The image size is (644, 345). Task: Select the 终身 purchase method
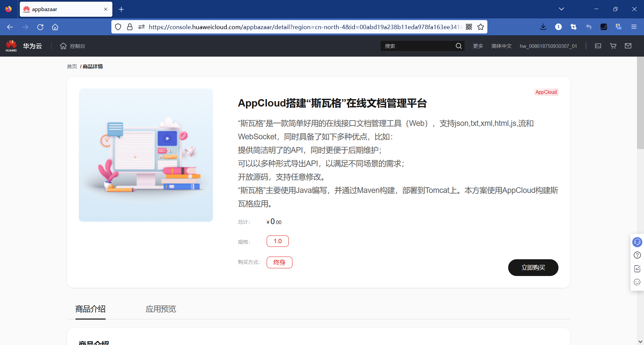[279, 262]
